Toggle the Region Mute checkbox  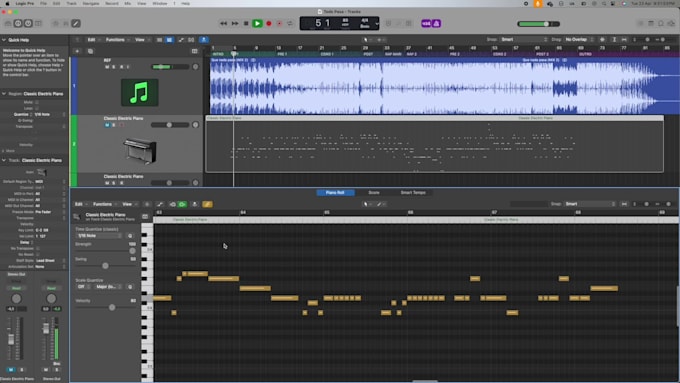click(36, 102)
